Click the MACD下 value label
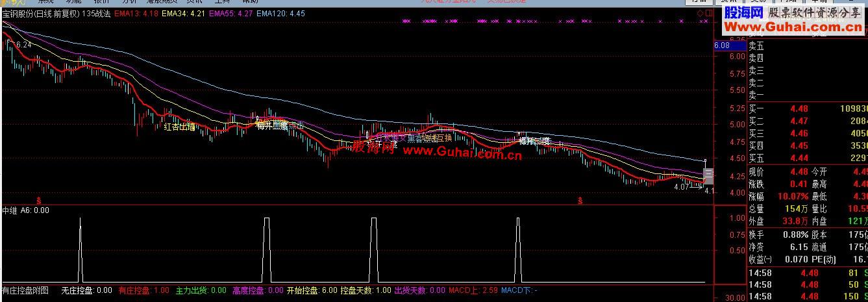Image resolution: width=868 pixels, height=302 pixels. tap(518, 290)
